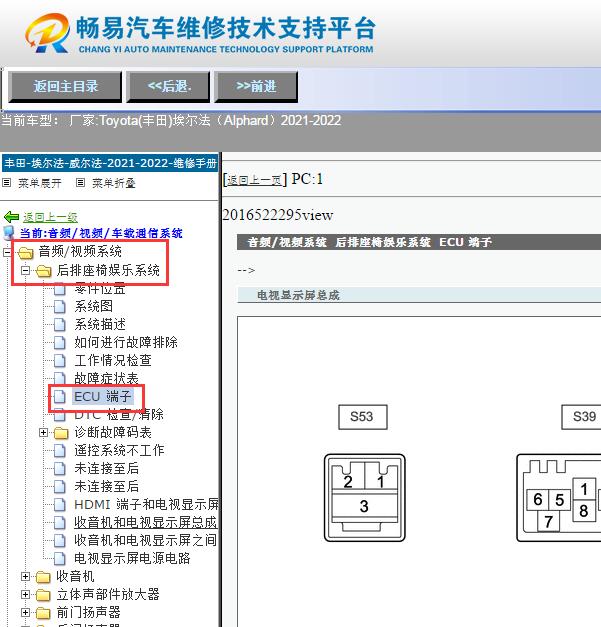Collapse the 后排座椅娱乐系统 tree node
The image size is (601, 627).
[x=25, y=270]
